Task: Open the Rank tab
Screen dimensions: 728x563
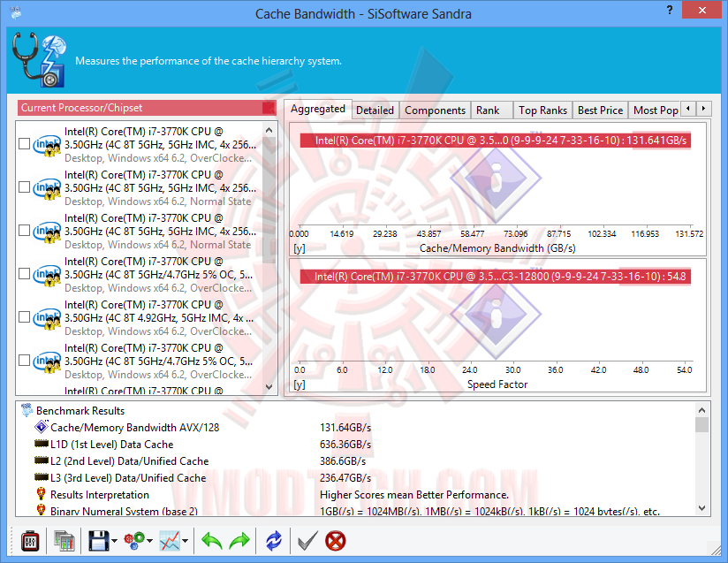Action: [492, 110]
